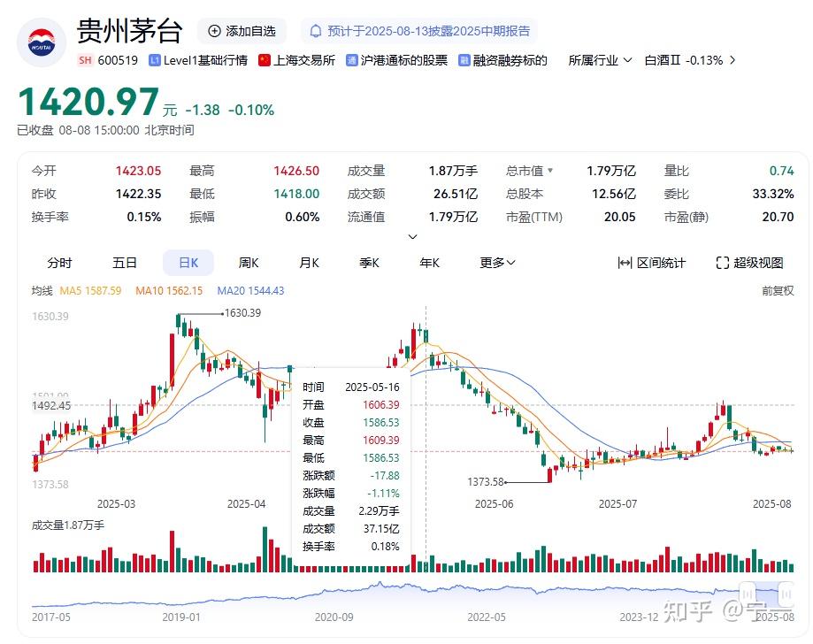Click the 上海交易所 link
Viewport: 813px width, 644px height.
(x=304, y=60)
